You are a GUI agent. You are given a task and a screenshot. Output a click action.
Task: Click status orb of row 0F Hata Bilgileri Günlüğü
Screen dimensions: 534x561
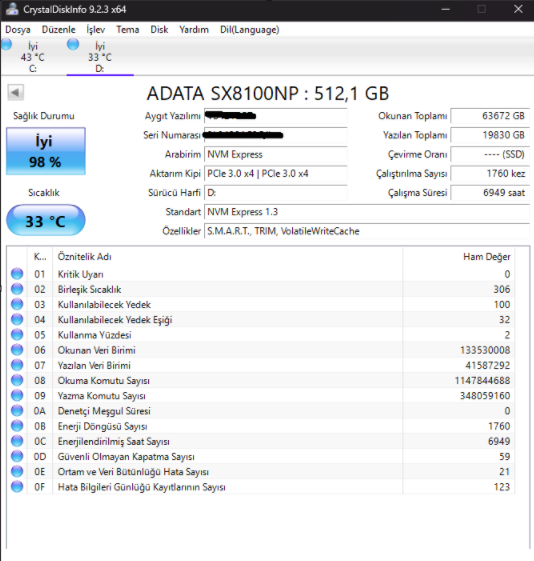(17, 487)
